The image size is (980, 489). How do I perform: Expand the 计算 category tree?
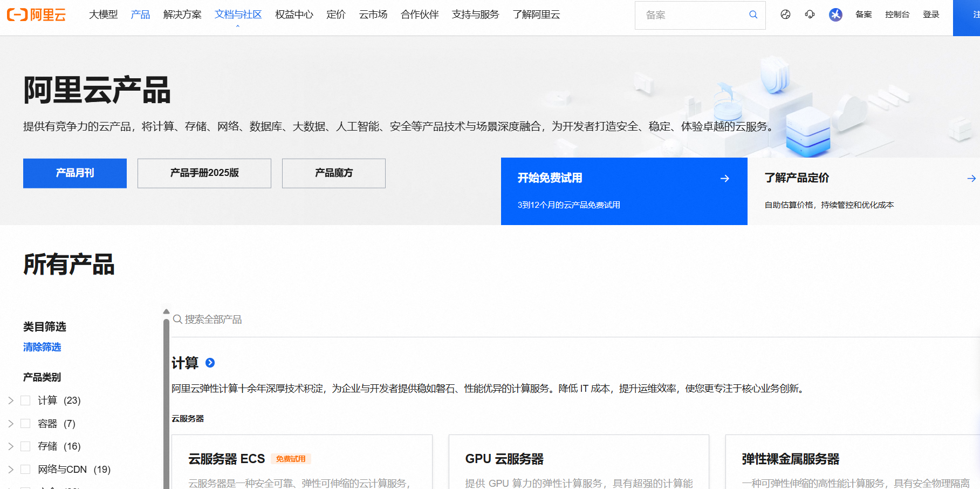11,400
